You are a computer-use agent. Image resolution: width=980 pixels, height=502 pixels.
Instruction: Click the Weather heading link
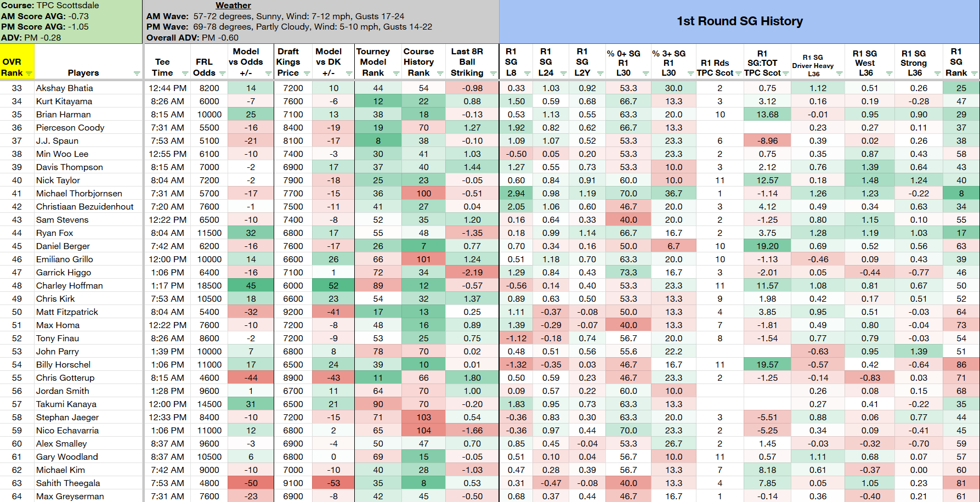[x=233, y=5]
